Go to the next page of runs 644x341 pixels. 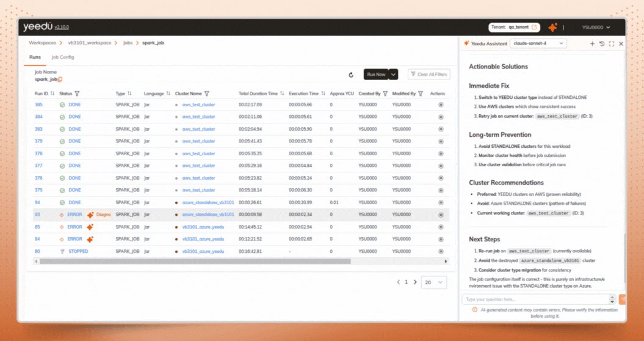(415, 282)
